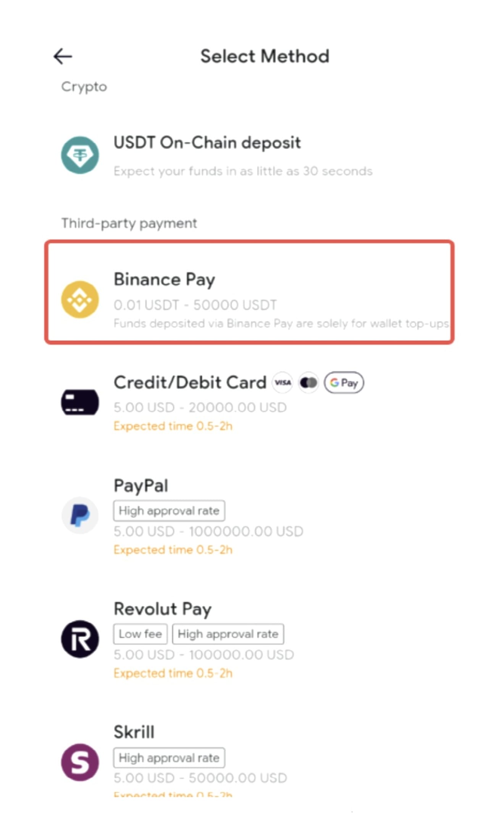The image size is (504, 836).
Task: Click the Visa payment icon
Action: coord(283,382)
